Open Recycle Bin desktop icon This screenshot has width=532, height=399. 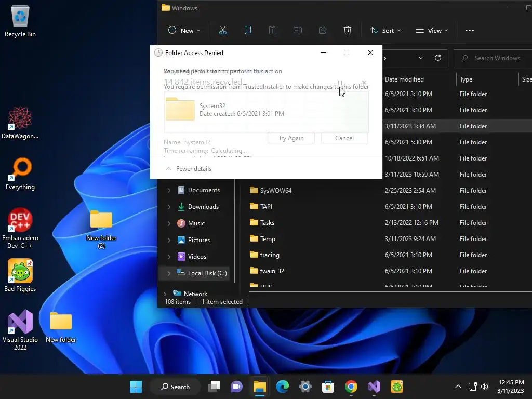[x=20, y=21]
